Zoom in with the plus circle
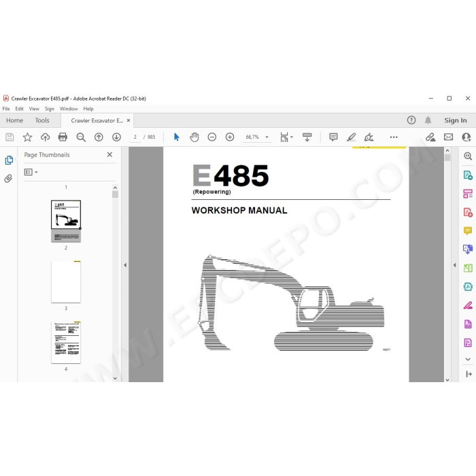The width and height of the screenshot is (476, 476). point(230,137)
